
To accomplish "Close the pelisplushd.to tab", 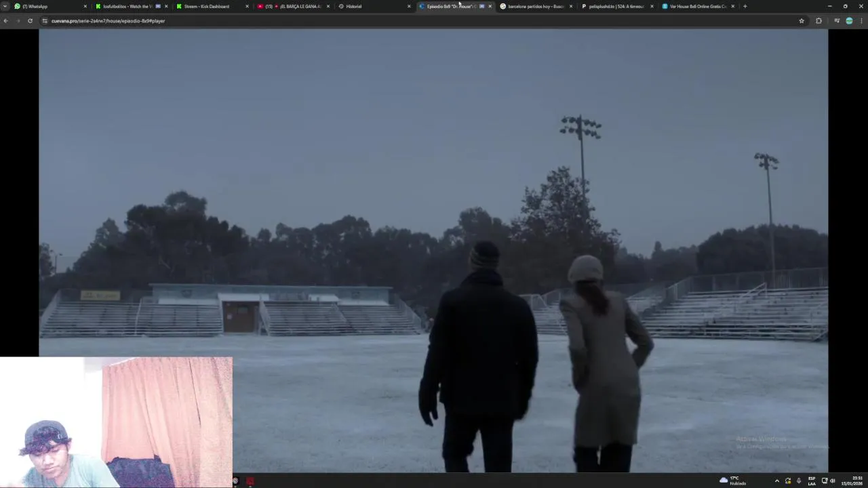I will coord(652,6).
